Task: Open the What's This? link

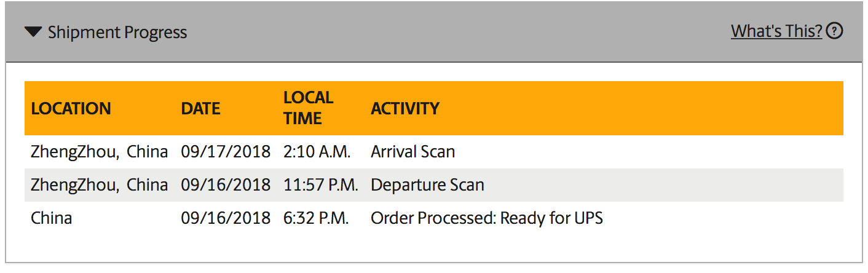Action: coord(776,31)
